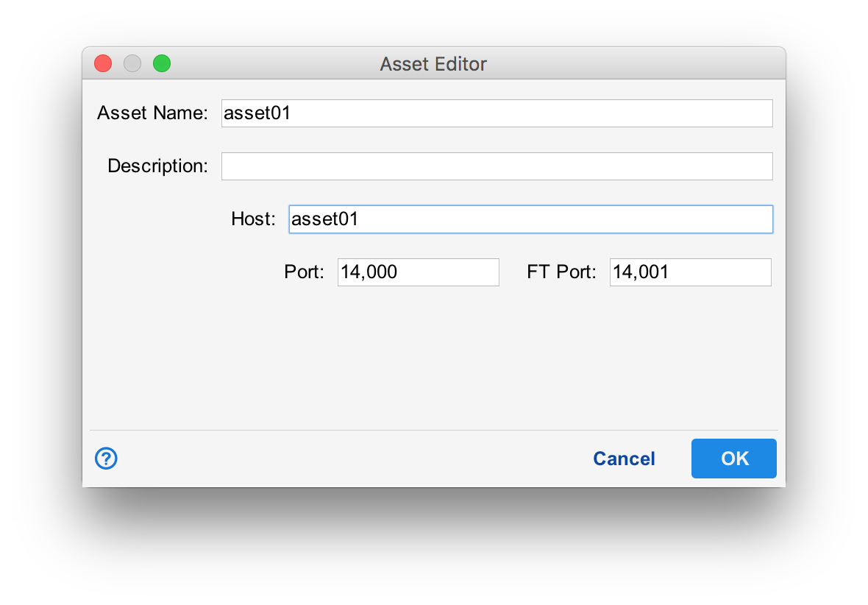This screenshot has height=605, width=868.
Task: Click inside the Asset Name field
Action: point(497,113)
